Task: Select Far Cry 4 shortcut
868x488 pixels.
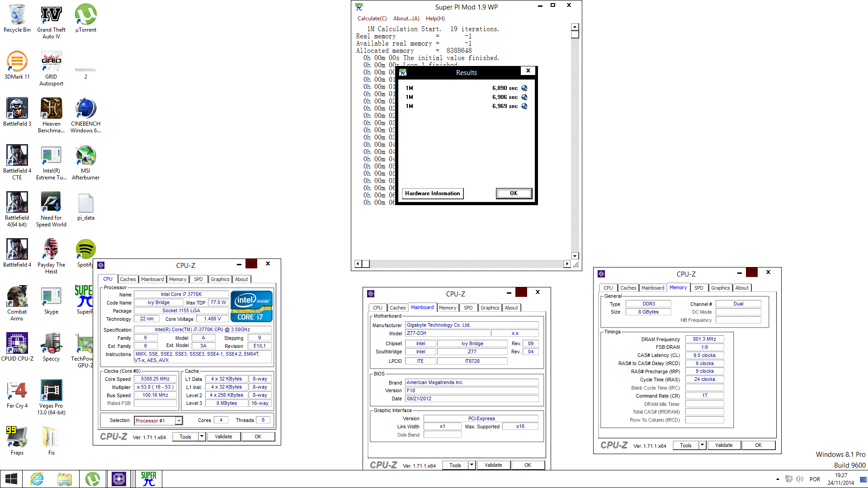Action: tap(17, 394)
